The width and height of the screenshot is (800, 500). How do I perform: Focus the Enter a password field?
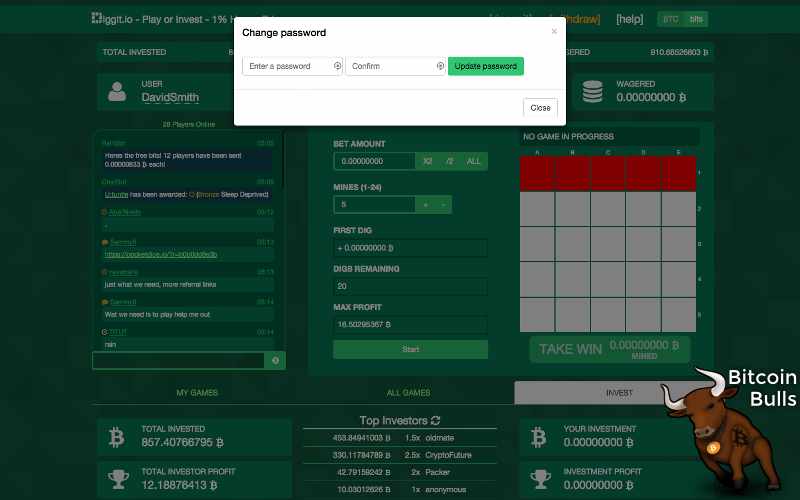(x=292, y=66)
